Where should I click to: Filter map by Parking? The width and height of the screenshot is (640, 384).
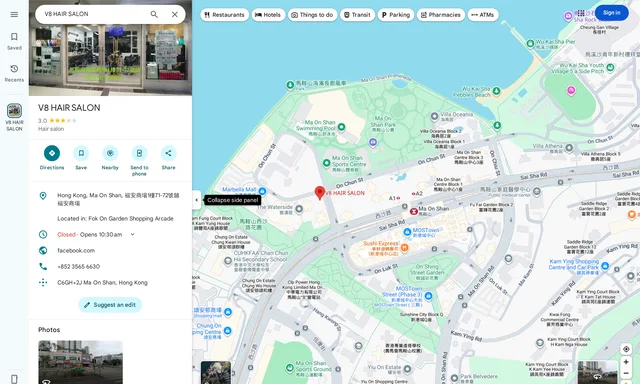(396, 15)
